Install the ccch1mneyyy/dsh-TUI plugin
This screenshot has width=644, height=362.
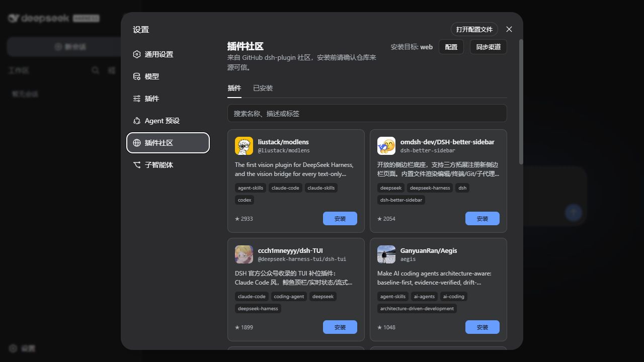click(340, 327)
